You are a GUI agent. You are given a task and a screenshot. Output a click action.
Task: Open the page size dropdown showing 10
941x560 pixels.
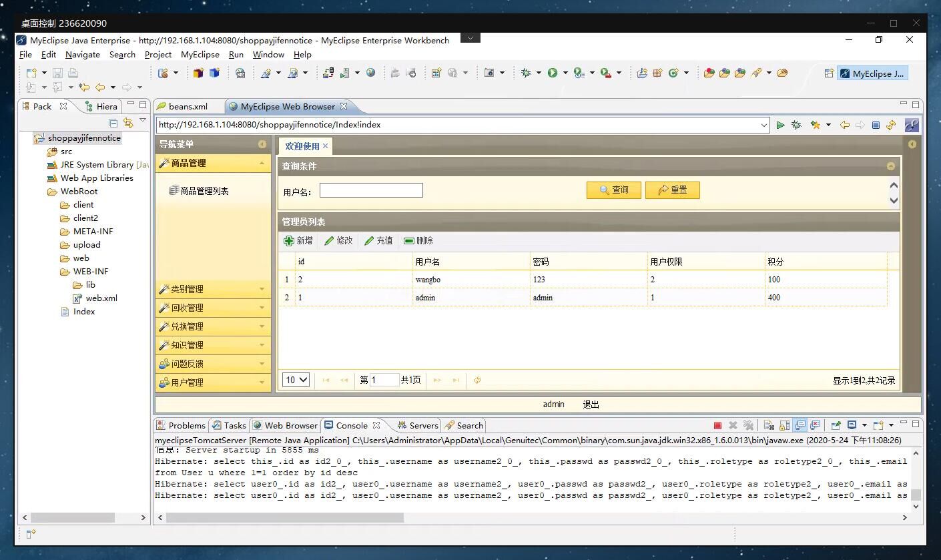pos(296,380)
